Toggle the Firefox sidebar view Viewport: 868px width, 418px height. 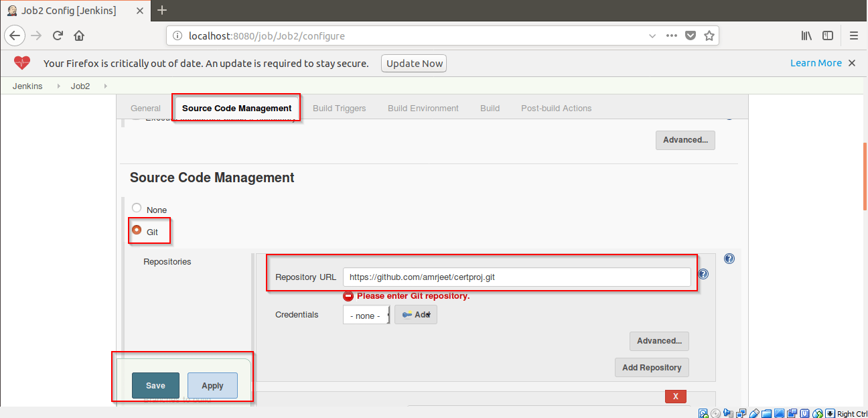tap(828, 36)
